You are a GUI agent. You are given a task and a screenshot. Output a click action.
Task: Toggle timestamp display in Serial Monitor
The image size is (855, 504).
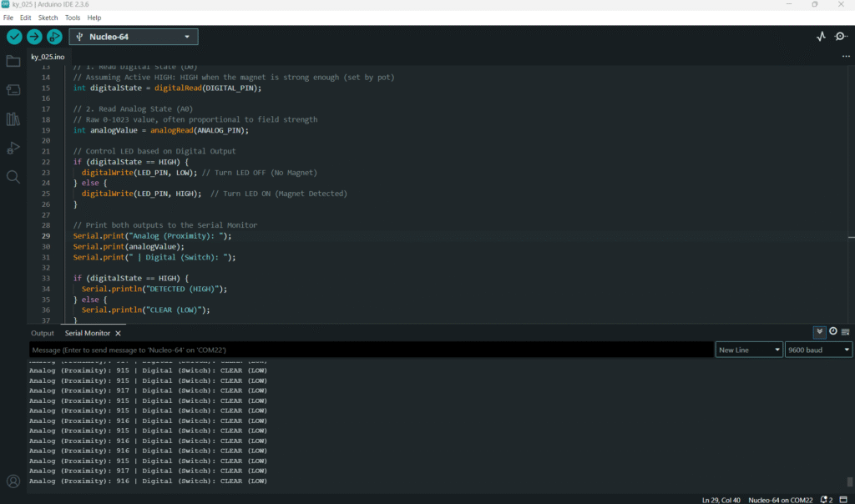point(832,332)
